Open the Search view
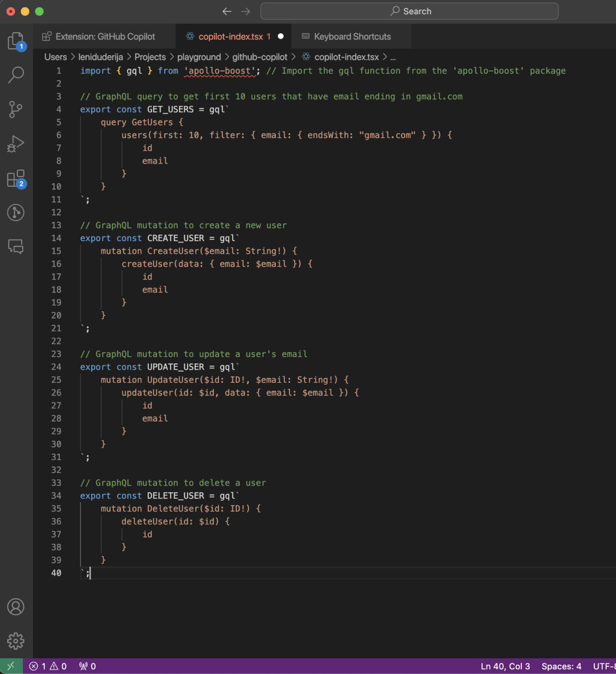 tap(15, 74)
